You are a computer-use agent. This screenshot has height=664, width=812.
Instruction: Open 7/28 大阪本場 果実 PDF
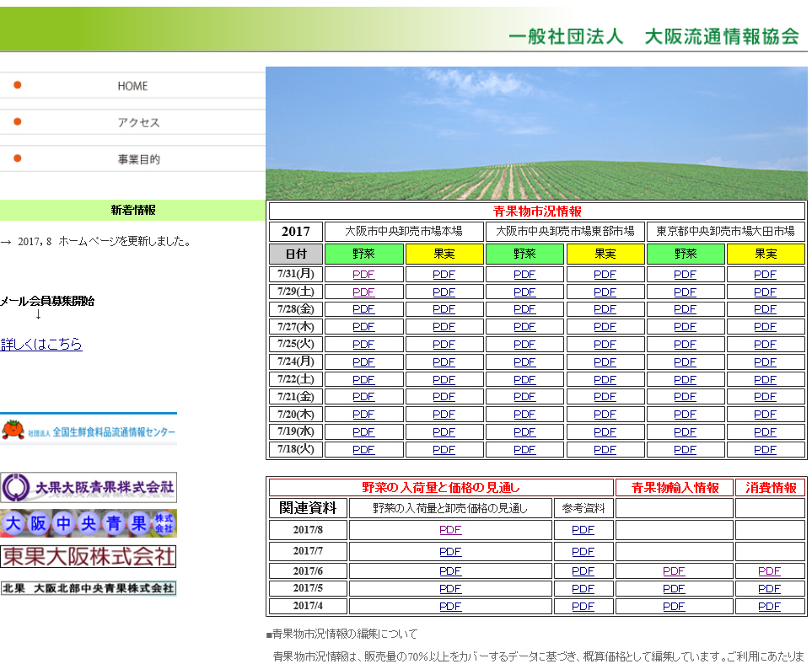[x=444, y=309]
